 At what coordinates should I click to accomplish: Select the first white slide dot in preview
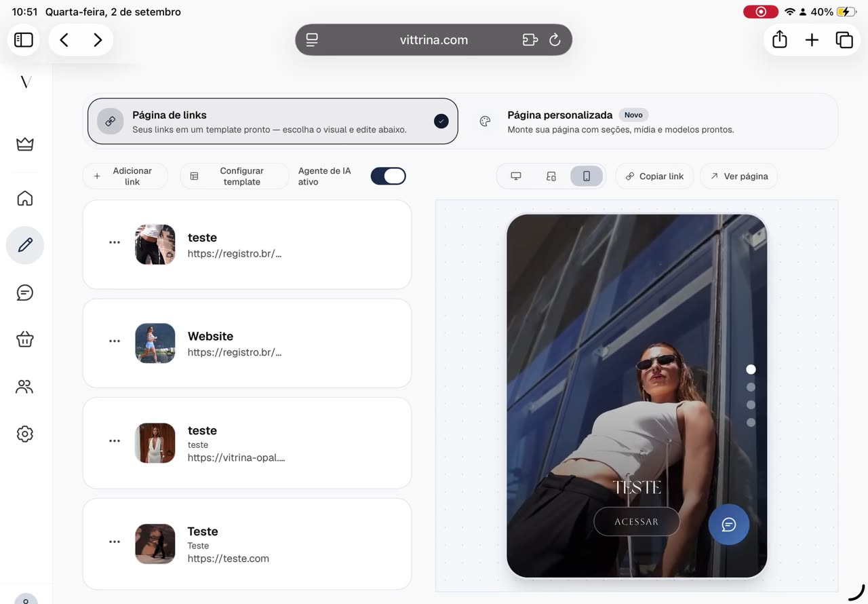click(751, 369)
